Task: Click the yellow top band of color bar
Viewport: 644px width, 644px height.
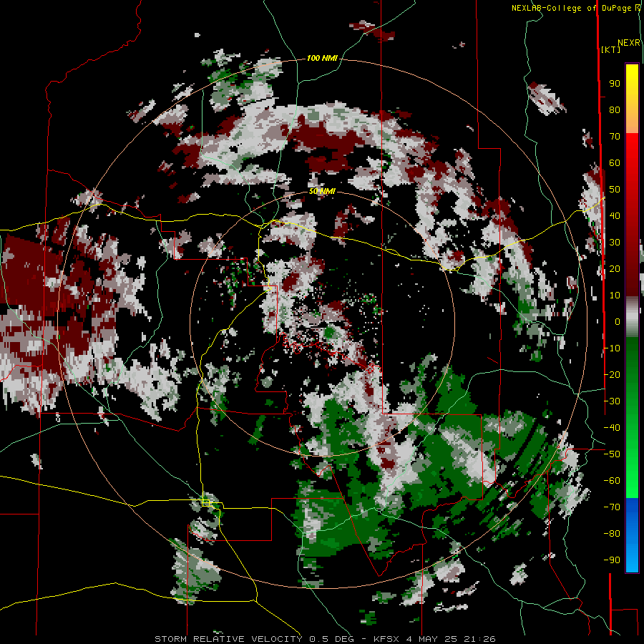Action: 632,99
